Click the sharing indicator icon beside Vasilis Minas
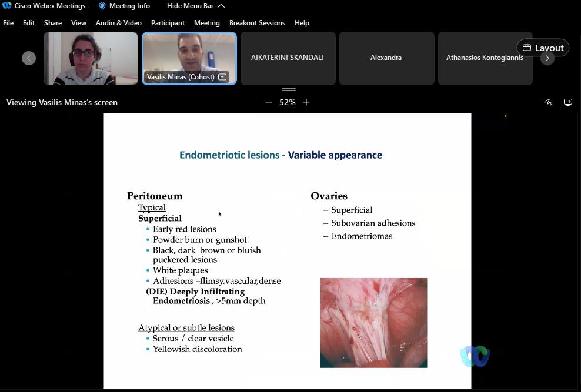The image size is (581, 392). click(x=222, y=77)
